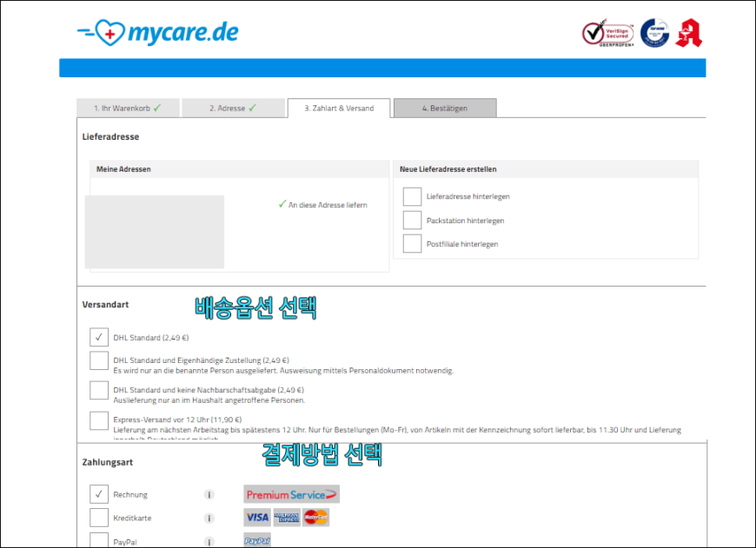Toggle the Rechnung payment checkbox
Viewport: 756px width, 548px height.
pyautogui.click(x=99, y=494)
